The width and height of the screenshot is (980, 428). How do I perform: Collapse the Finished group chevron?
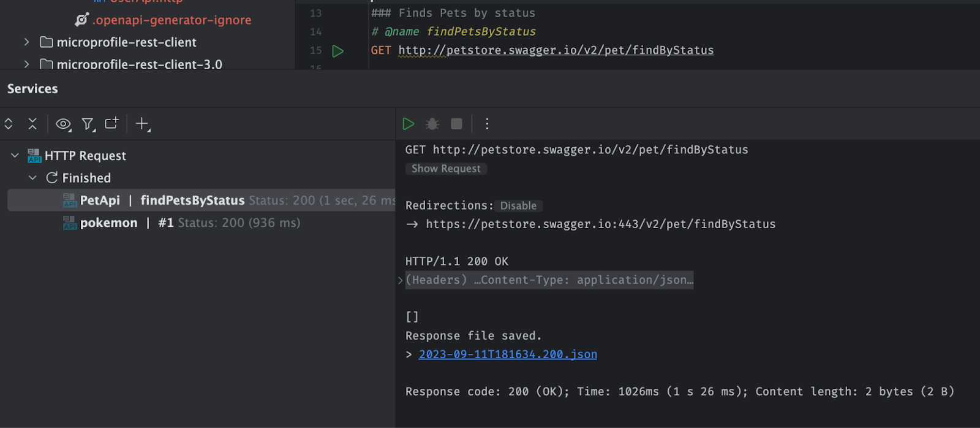coord(33,178)
